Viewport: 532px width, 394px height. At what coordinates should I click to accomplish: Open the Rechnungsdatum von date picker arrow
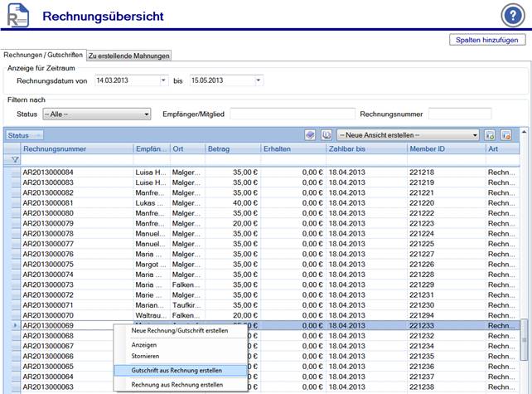pos(163,80)
